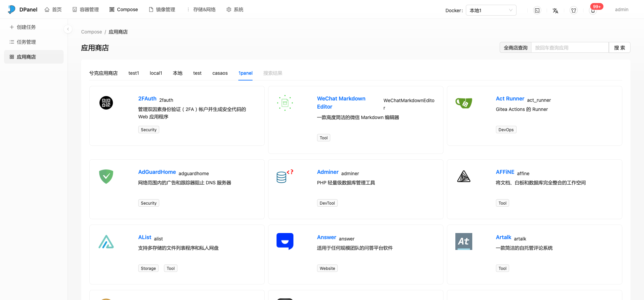
Task: Switch to local1 tab
Action: (156, 73)
